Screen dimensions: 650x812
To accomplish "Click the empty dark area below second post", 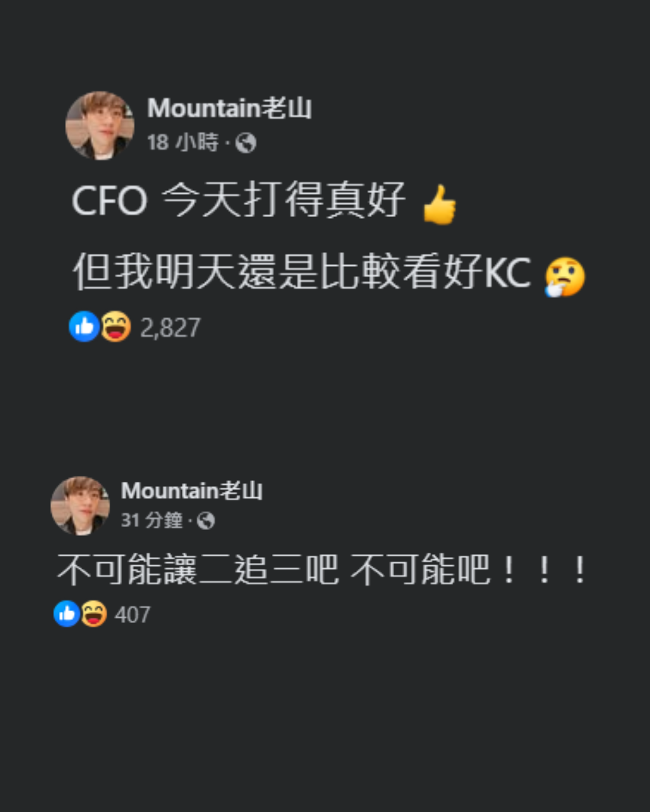I will [325, 722].
